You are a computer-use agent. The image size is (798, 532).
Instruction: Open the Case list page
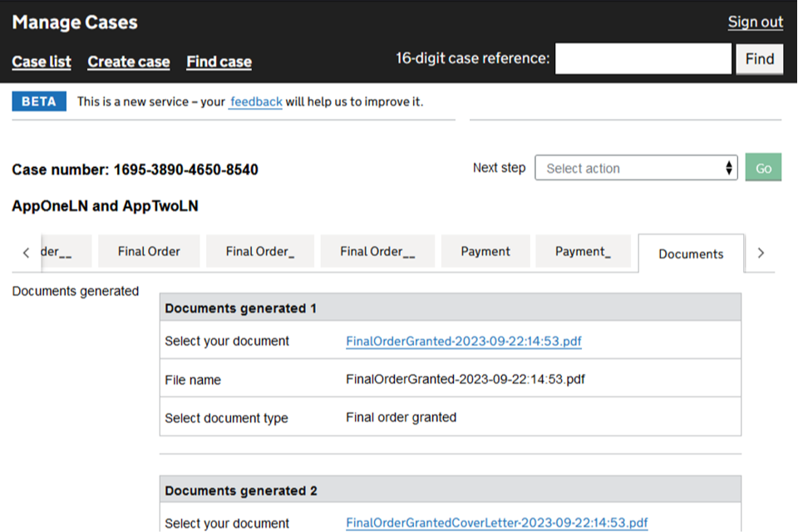tap(42, 62)
